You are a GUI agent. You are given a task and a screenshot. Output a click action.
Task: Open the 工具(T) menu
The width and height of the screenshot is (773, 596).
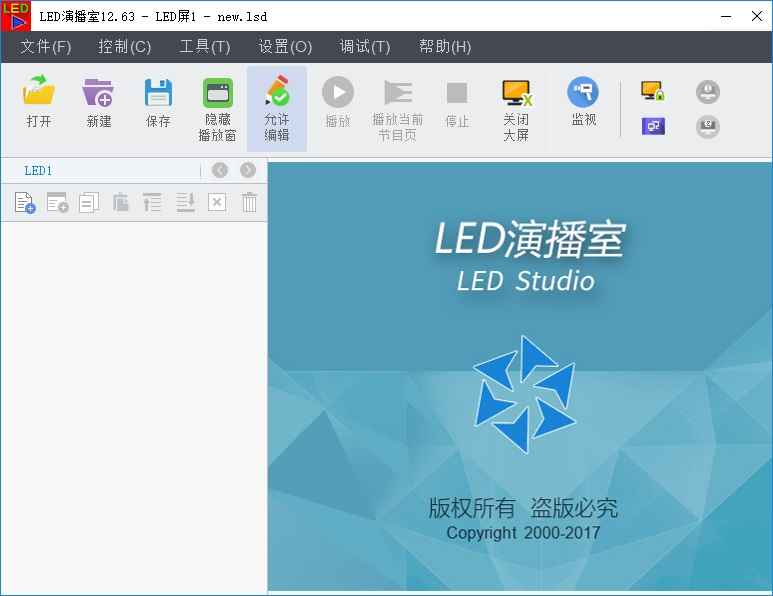205,47
